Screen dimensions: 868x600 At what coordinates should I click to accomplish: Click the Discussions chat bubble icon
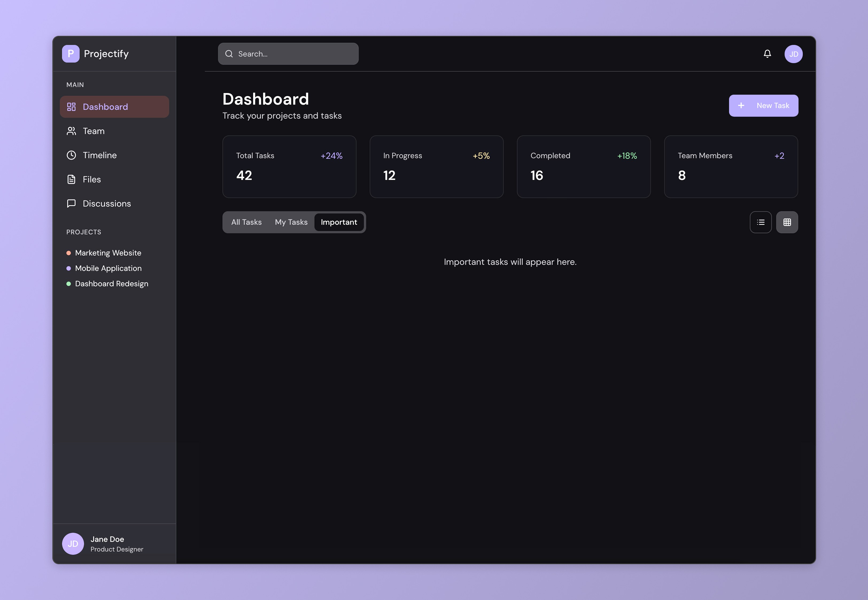click(x=71, y=203)
